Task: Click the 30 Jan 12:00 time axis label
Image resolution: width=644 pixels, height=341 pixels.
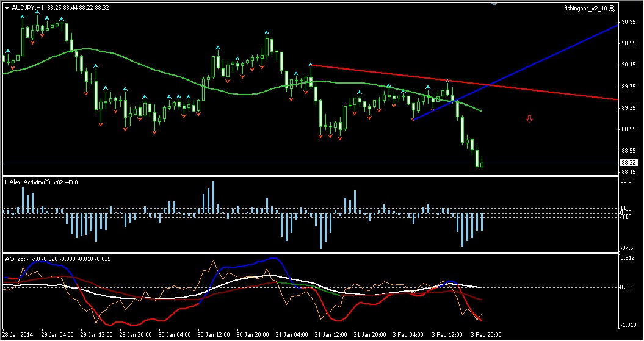Action: [214, 334]
